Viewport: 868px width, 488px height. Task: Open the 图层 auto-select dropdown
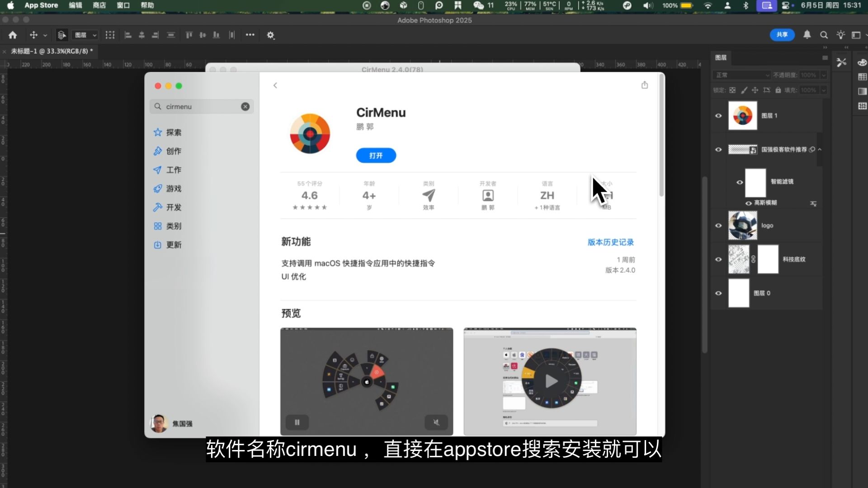coord(85,35)
